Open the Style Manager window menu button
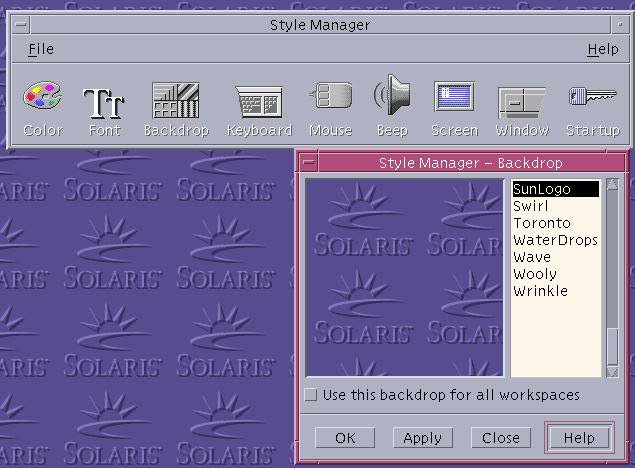This screenshot has width=635, height=468. [x=22, y=25]
